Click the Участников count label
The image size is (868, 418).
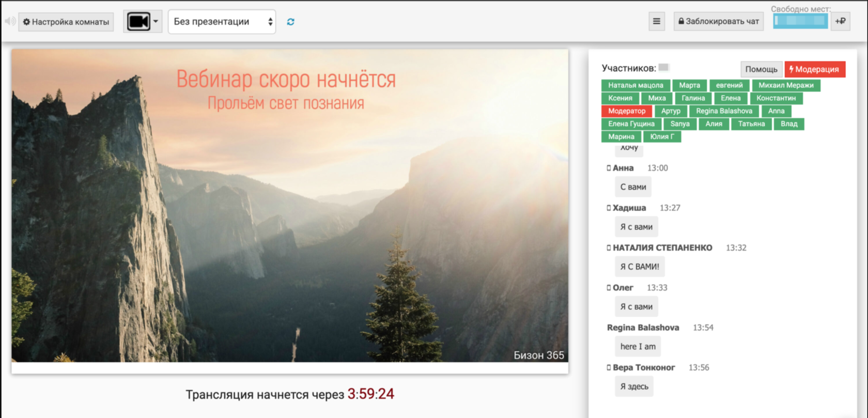(629, 68)
